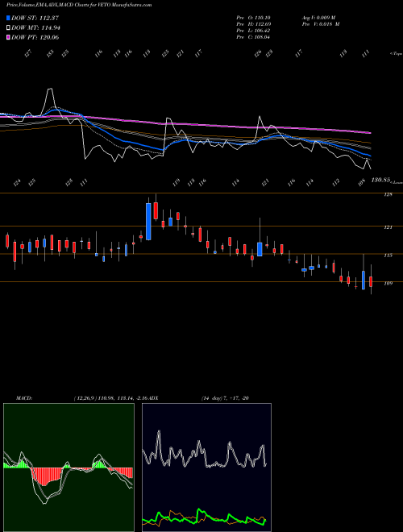Click the blue DOW ST legend swatch

click(8, 18)
